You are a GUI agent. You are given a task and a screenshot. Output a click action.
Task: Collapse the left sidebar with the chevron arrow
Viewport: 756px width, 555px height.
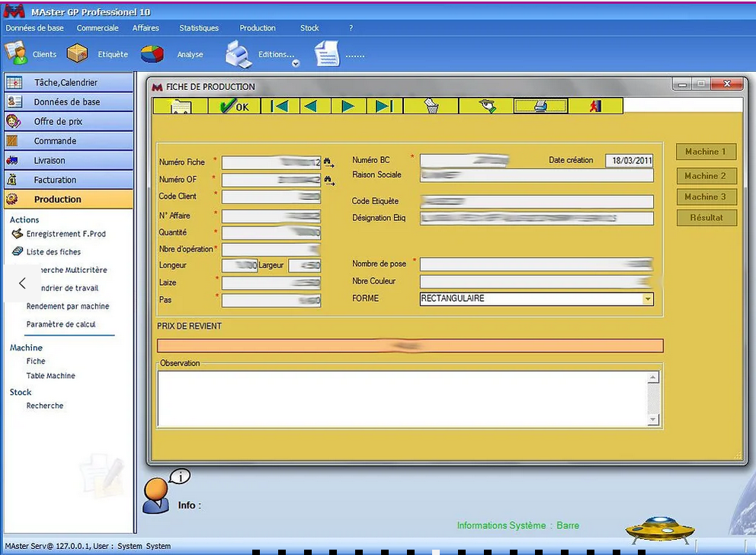click(22, 284)
